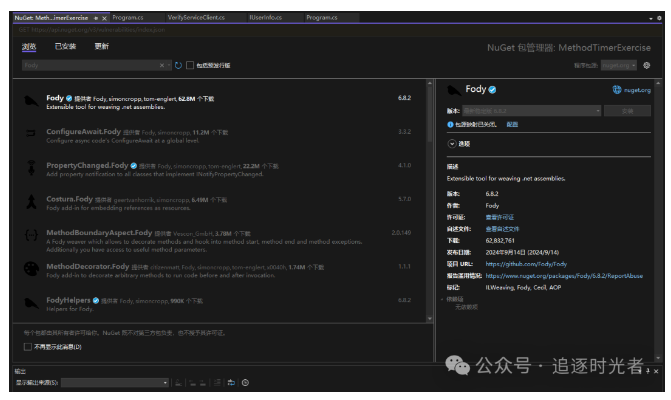Open the view license link
Viewport: 671px width, 400px height.
500,217
